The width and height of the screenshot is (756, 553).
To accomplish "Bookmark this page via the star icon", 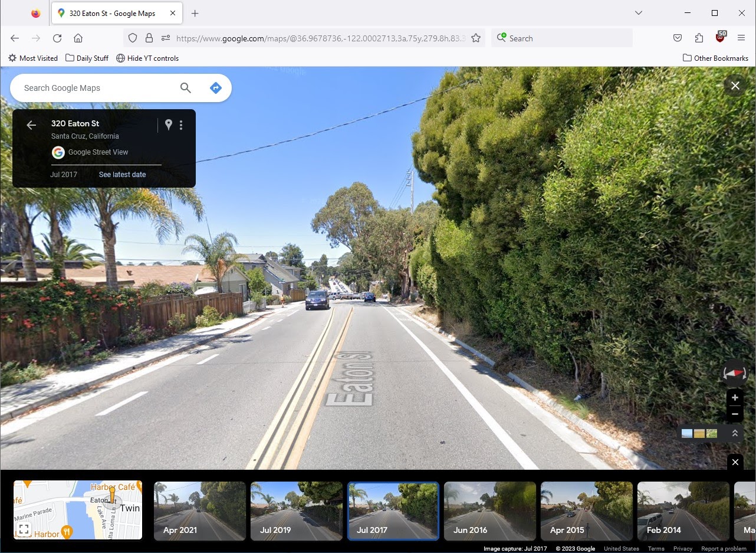I will [x=475, y=38].
